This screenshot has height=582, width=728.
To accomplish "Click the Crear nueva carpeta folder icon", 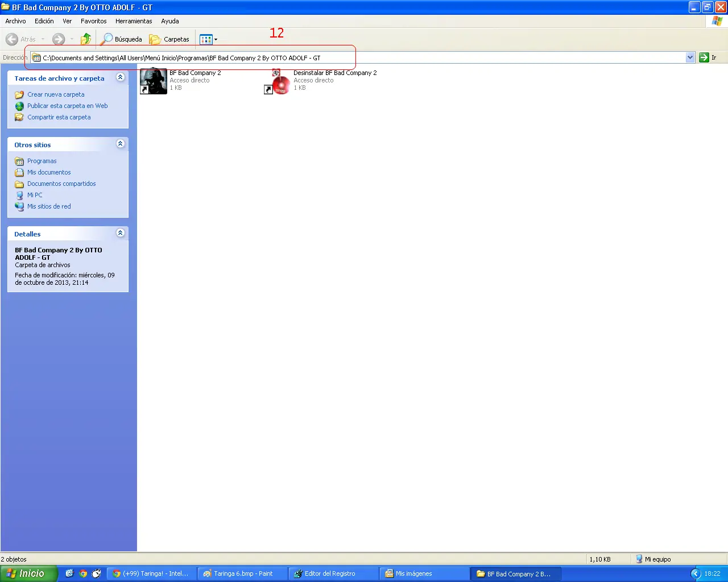I will (x=19, y=95).
